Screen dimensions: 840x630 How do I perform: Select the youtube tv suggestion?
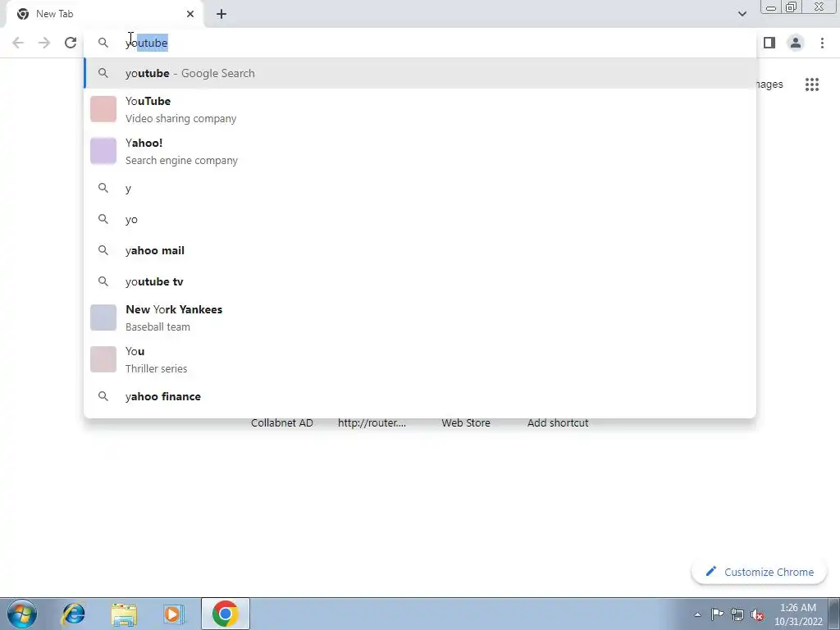[x=420, y=281]
